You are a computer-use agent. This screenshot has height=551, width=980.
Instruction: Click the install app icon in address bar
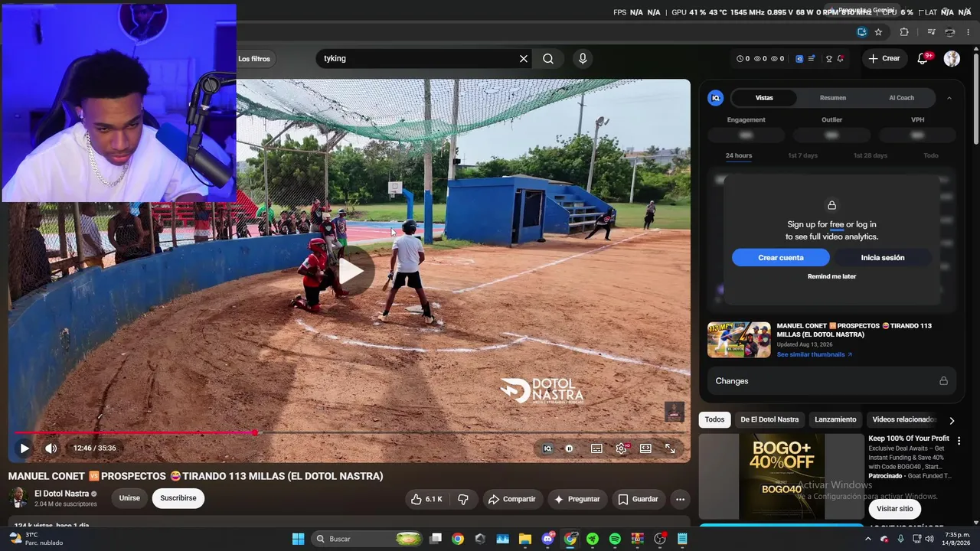point(862,32)
